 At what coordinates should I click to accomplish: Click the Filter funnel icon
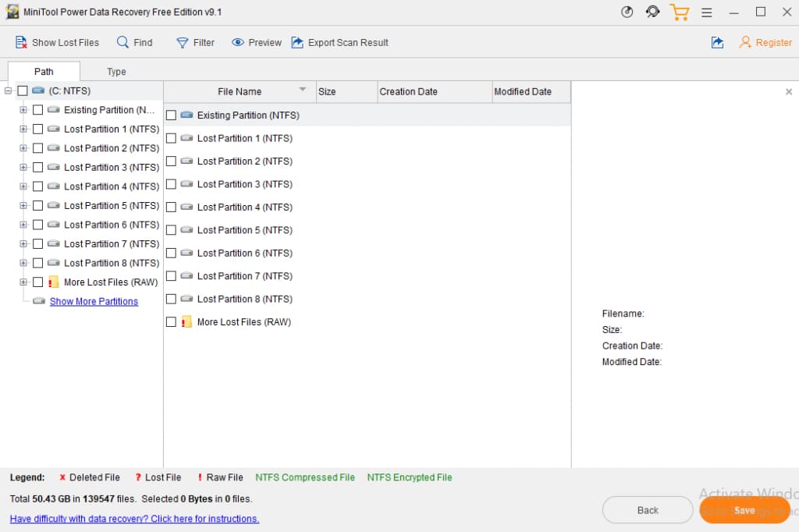(x=182, y=43)
